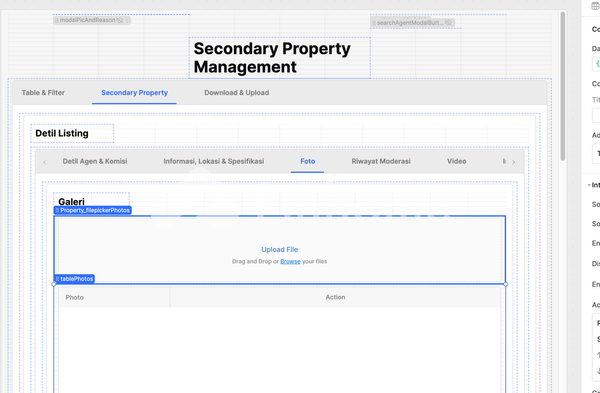Show previous tabs with left chevron arrow
The width and height of the screenshot is (600, 393).
coord(45,162)
